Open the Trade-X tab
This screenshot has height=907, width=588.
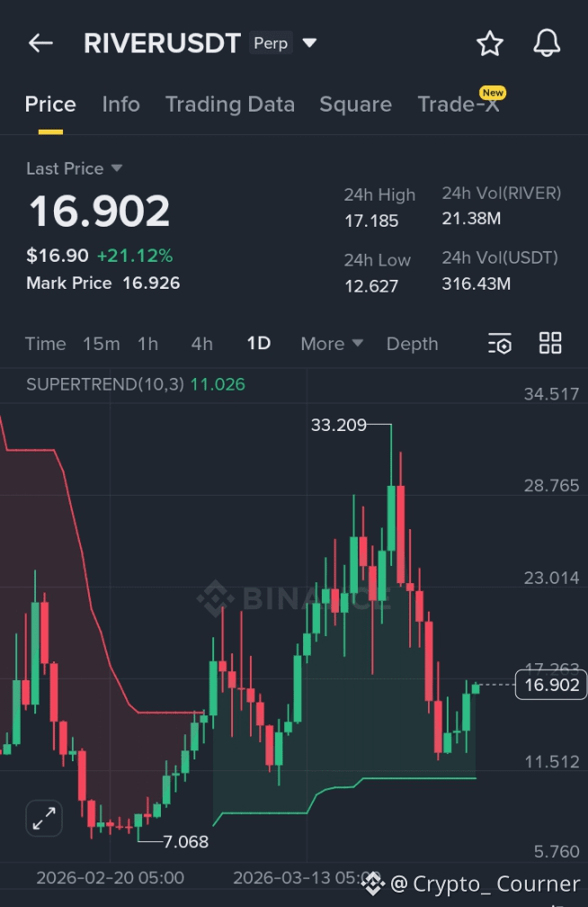click(x=459, y=104)
